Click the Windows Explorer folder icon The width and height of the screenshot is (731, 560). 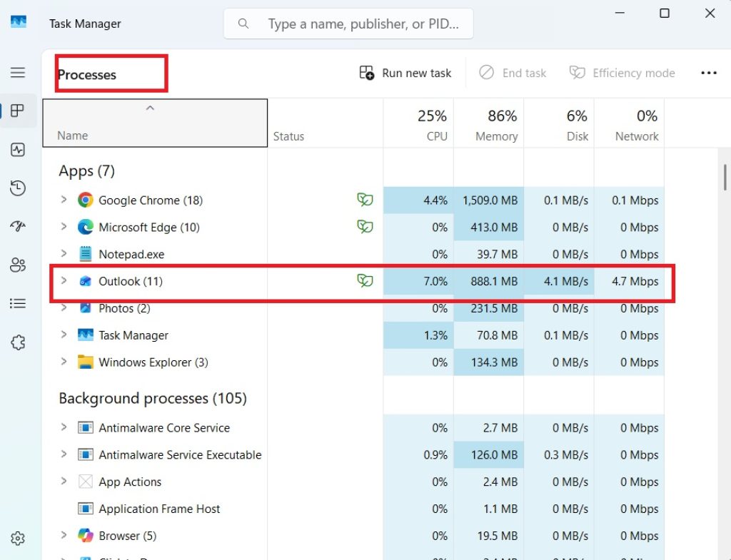pos(86,362)
